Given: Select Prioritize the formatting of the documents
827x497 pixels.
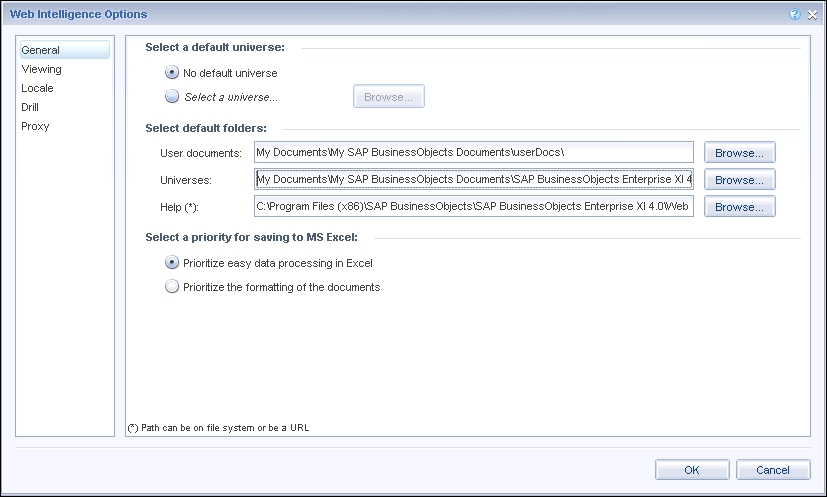Looking at the screenshot, I should [172, 286].
